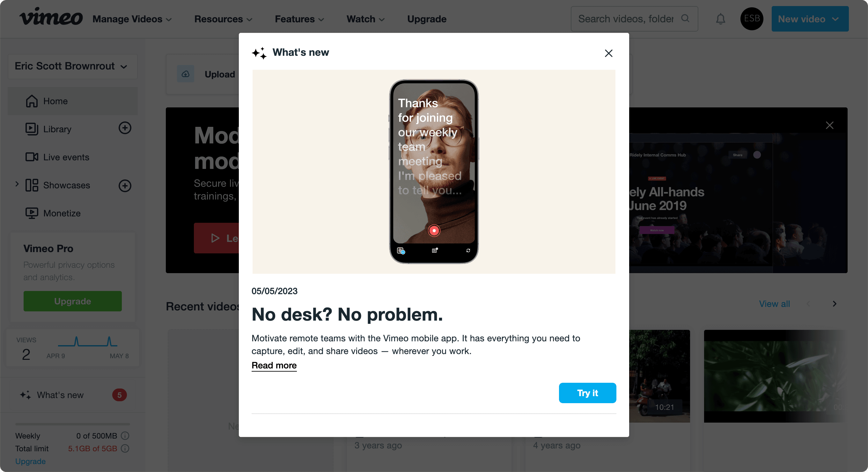Expand the Showcases tree item
The width and height of the screenshot is (868, 472).
click(16, 184)
